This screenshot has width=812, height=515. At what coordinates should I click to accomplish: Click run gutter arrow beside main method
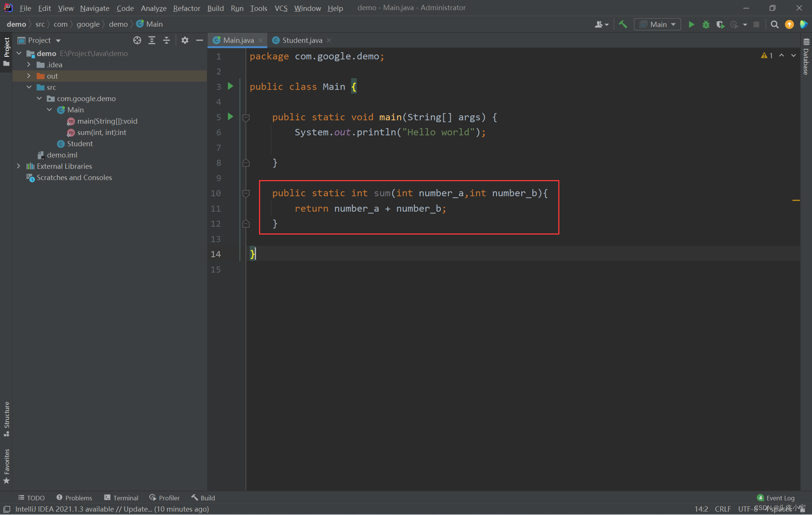(230, 117)
